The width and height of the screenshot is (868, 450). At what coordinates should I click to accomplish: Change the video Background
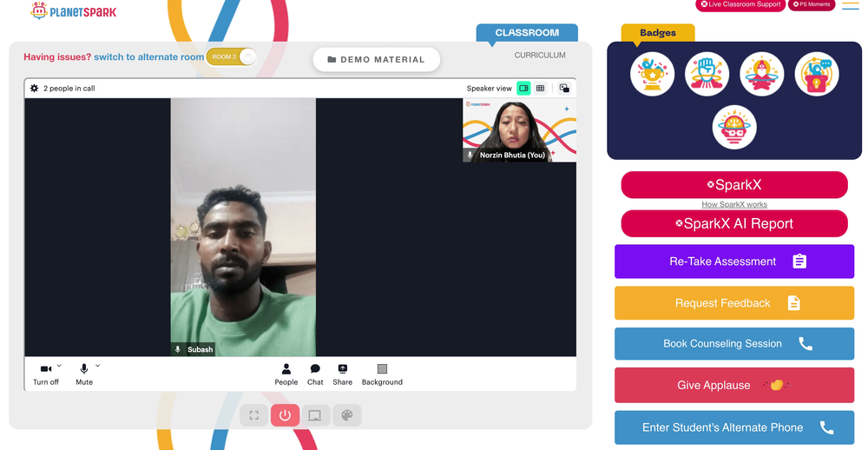point(382,374)
